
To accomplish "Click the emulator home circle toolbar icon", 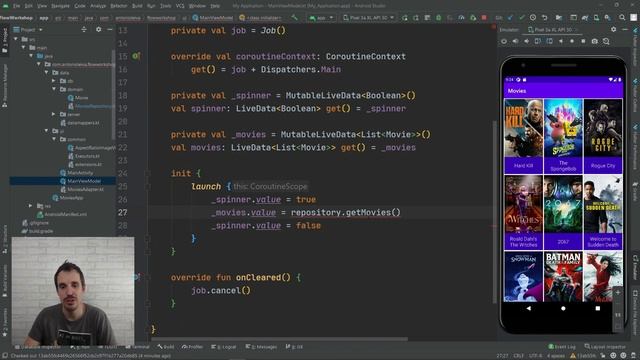I will (x=572, y=41).
